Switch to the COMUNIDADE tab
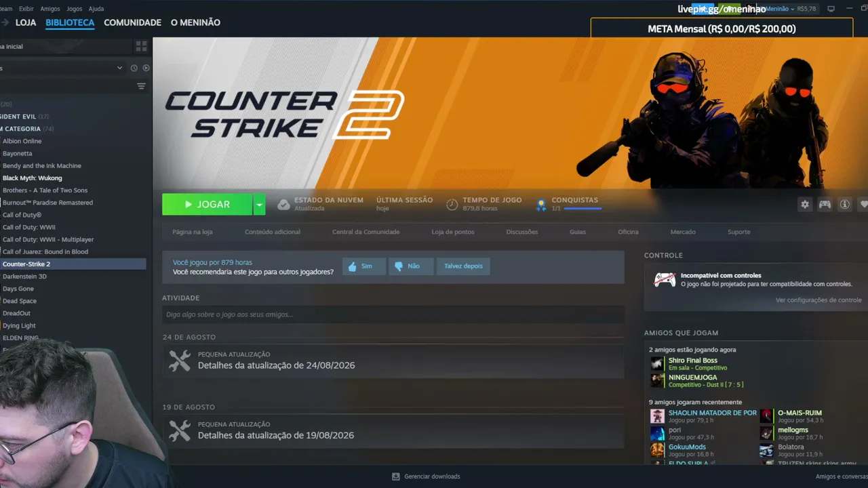868x488 pixels. (132, 22)
